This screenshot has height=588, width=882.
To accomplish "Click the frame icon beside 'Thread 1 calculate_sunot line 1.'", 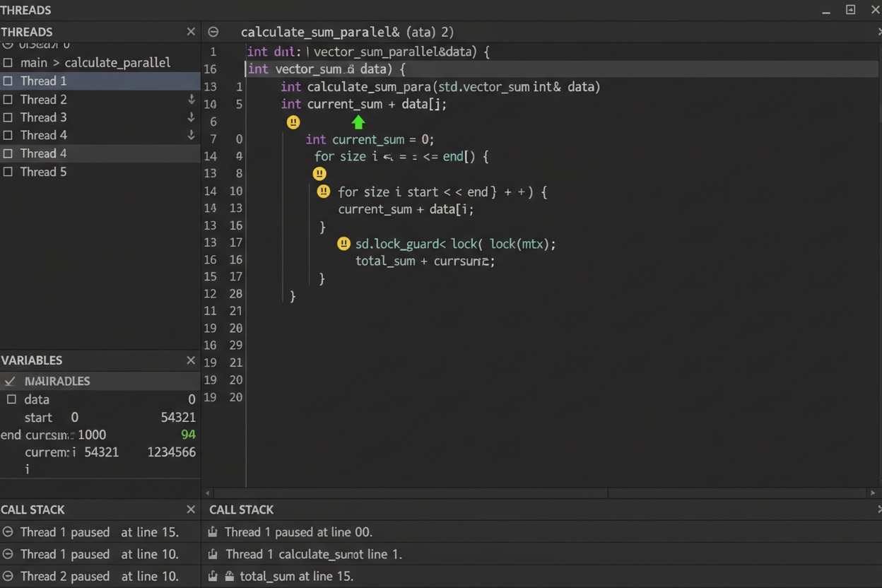I will pos(213,554).
